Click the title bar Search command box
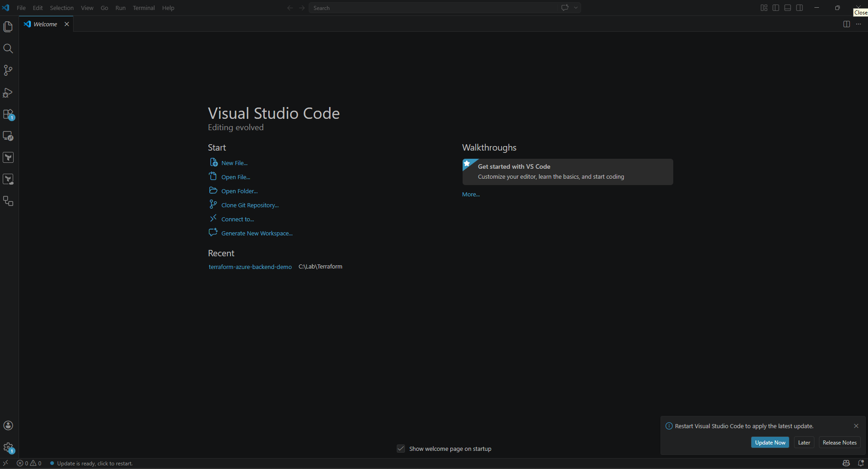868x469 pixels. pos(434,8)
